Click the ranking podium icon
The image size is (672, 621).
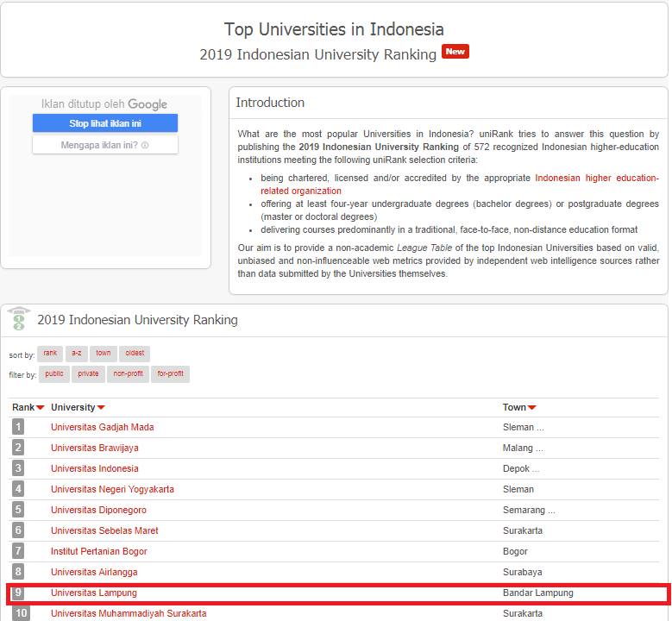(x=18, y=319)
